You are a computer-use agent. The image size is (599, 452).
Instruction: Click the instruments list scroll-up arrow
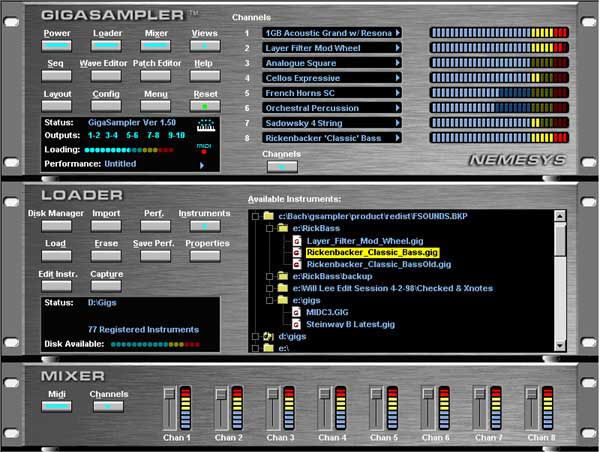coord(560,216)
